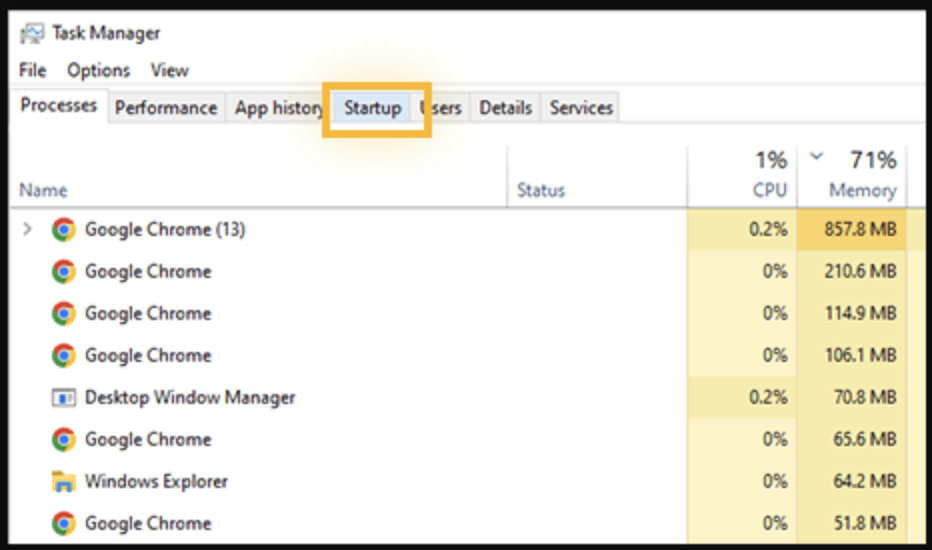Switch to the Users tab
The image size is (932, 550).
(x=440, y=108)
